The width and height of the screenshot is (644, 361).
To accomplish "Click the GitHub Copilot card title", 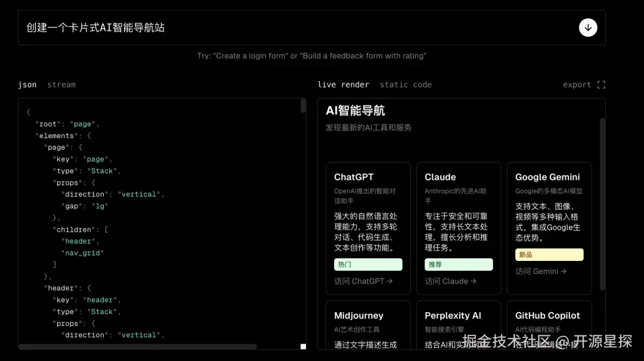I will [547, 316].
